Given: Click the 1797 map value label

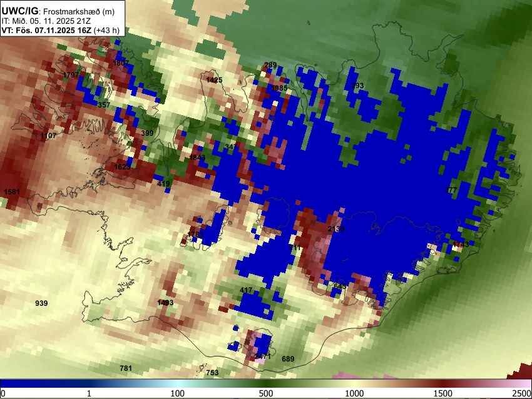Looking at the screenshot, I should [x=71, y=75].
